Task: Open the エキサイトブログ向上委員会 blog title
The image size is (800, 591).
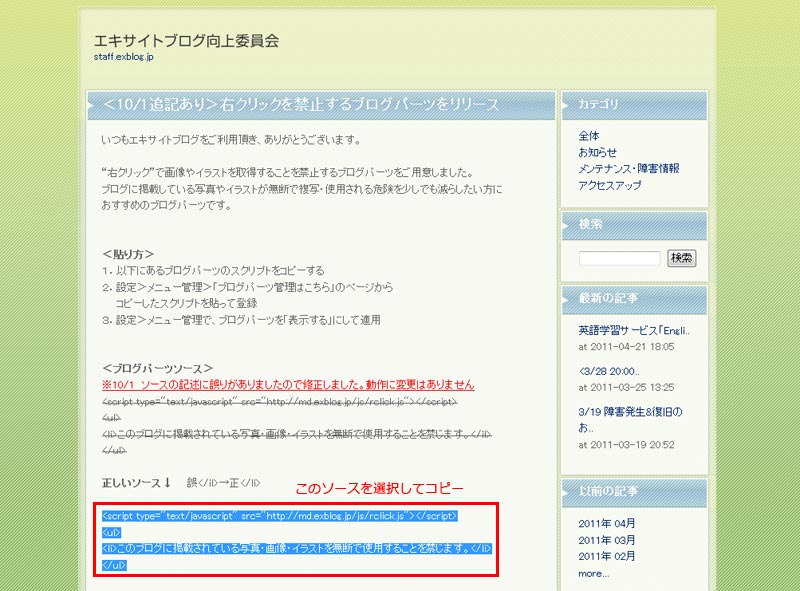Action: (186, 41)
